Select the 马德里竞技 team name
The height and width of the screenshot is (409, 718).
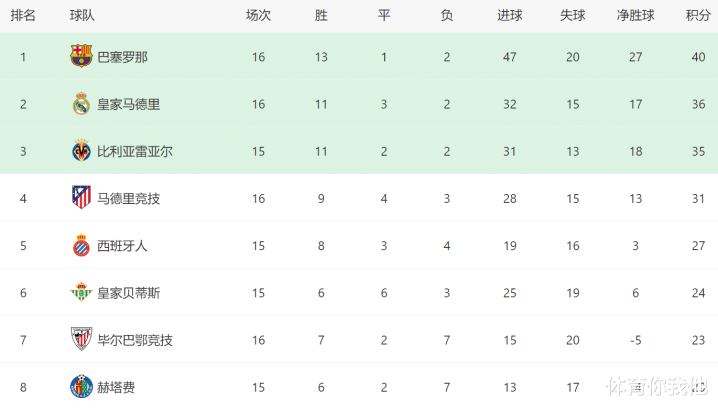click(128, 198)
